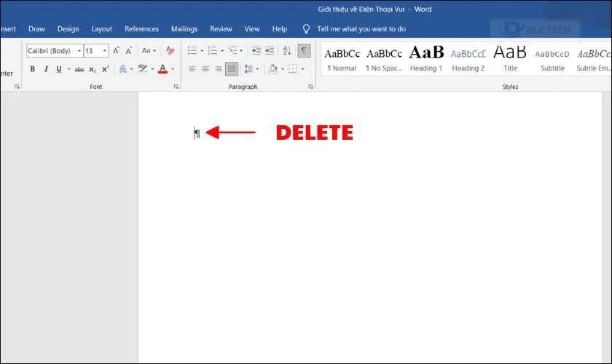The image size is (612, 364).
Task: Open the Draw tab
Action: [36, 29]
